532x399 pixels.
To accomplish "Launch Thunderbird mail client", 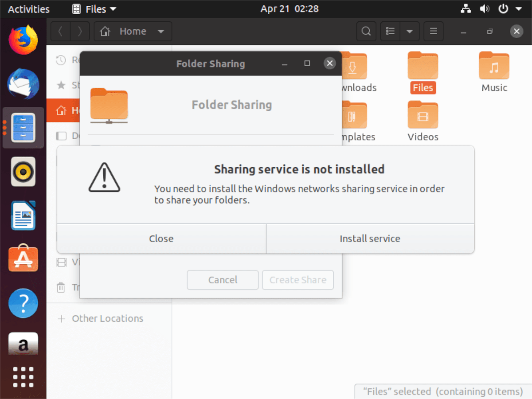I will (x=23, y=84).
